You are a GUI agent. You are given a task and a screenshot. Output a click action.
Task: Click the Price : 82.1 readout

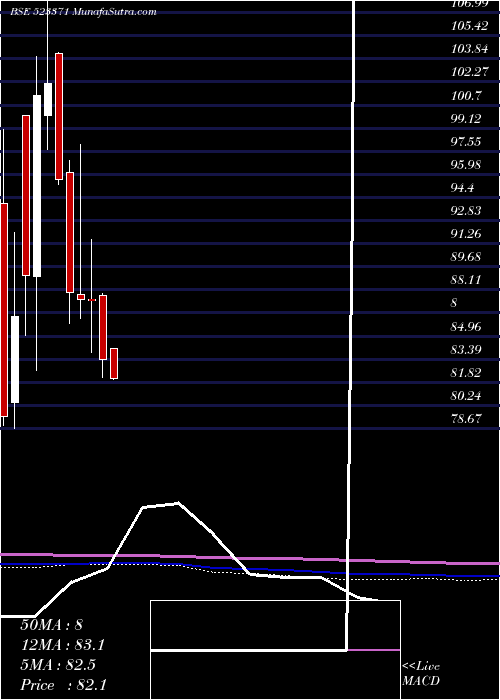click(63, 685)
